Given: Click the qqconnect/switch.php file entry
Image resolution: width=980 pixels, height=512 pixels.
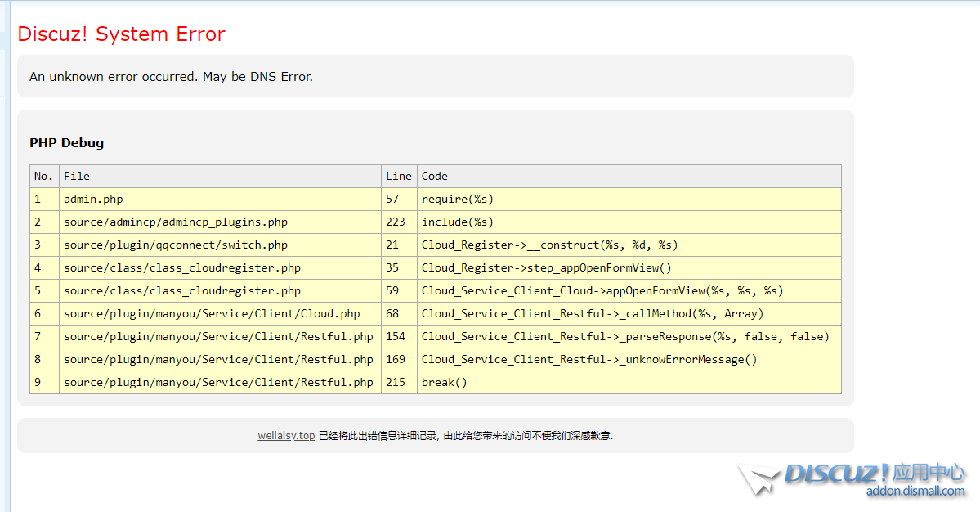Looking at the screenshot, I should coord(176,245).
